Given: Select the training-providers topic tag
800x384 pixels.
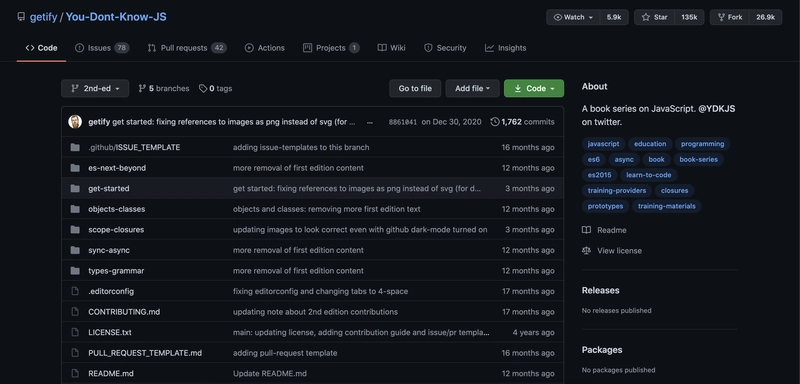Looking at the screenshot, I should point(616,191).
